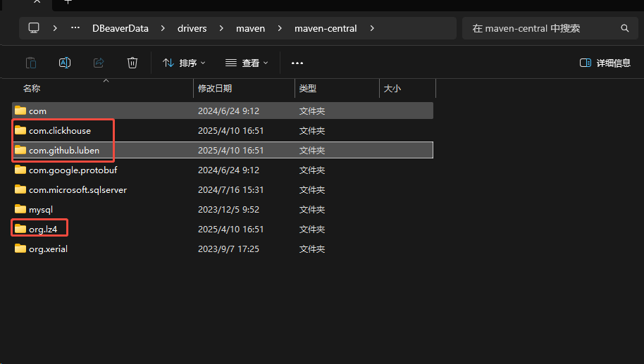Select the com.github.luben folder name
This screenshot has height=364, width=644.
click(64, 150)
